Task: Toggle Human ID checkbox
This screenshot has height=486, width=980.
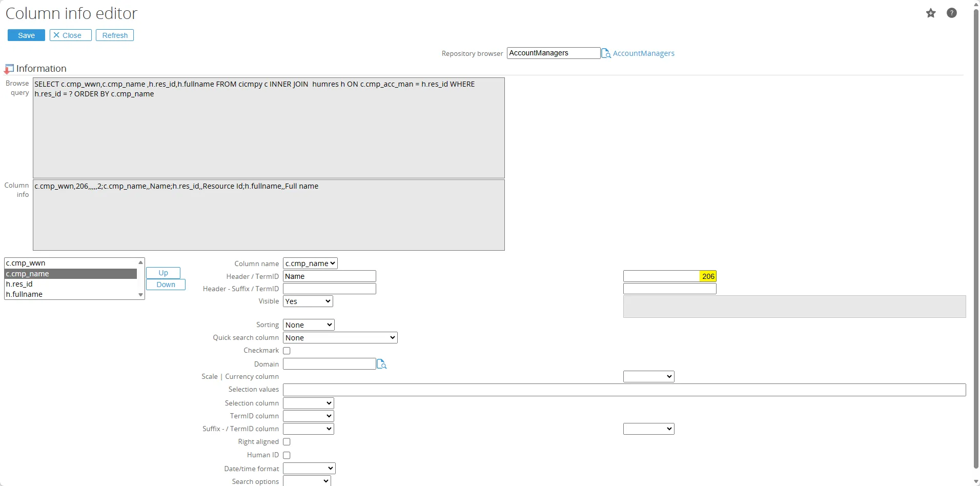Action: 287,455
